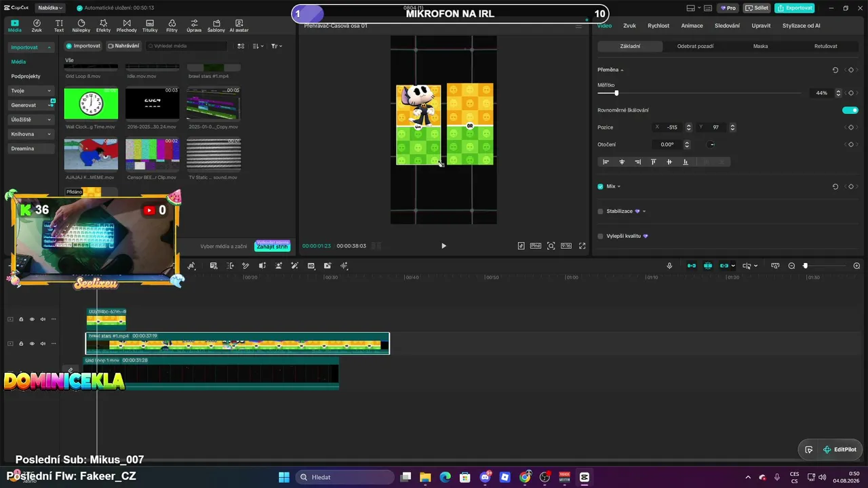868x488 pixels.
Task: Uncheck the Mix checkbox
Action: click(600, 186)
